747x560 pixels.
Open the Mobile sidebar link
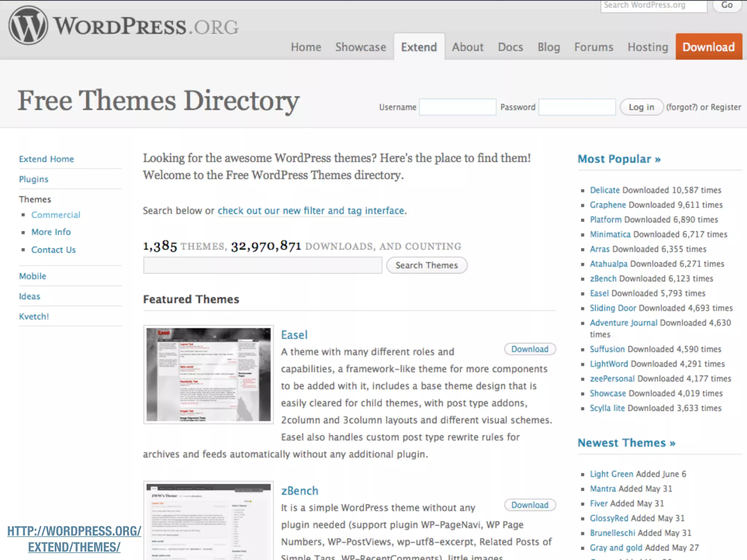[x=32, y=276]
